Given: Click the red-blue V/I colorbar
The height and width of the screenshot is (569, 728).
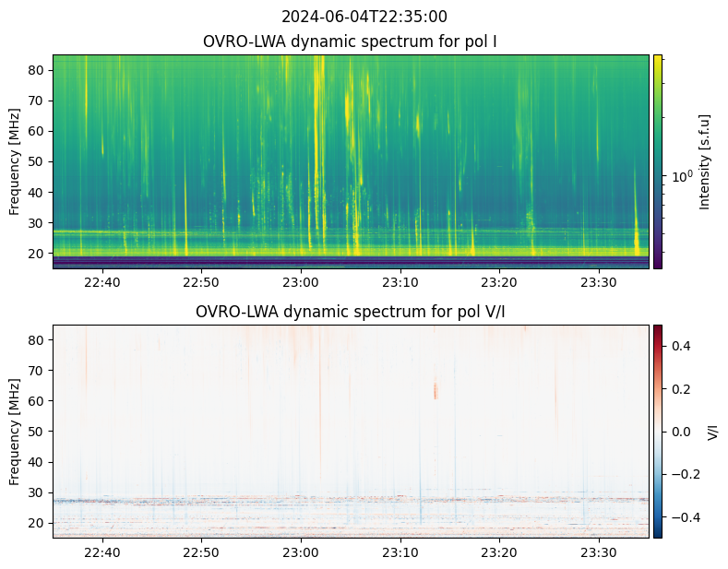Looking at the screenshot, I should point(658,432).
